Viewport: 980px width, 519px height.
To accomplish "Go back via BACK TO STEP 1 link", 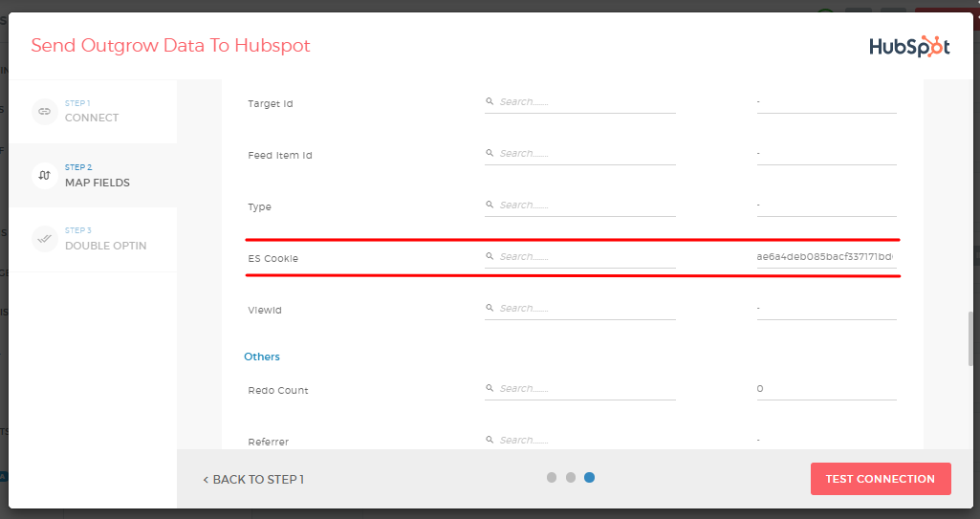I will coord(253,480).
